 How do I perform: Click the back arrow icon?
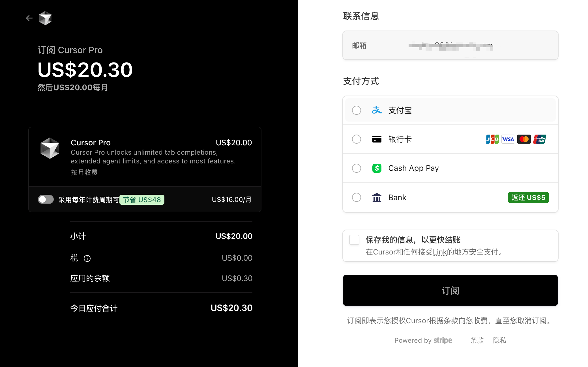pos(29,18)
